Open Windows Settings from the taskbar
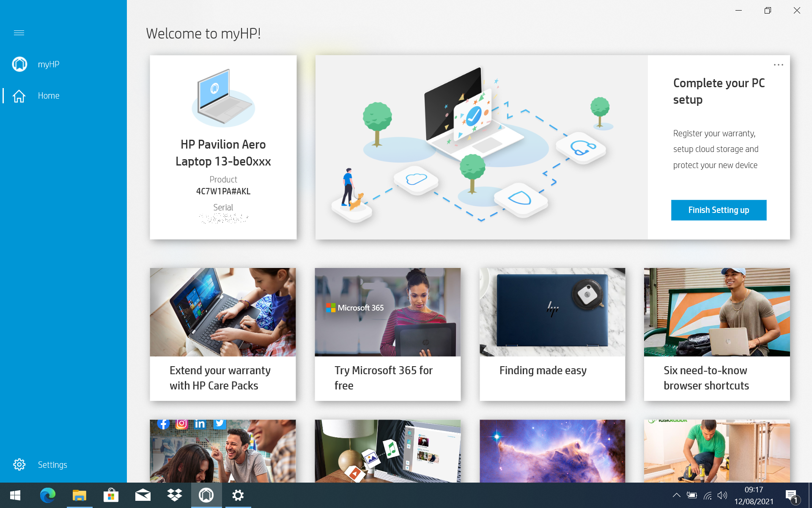The width and height of the screenshot is (812, 508). point(238,495)
